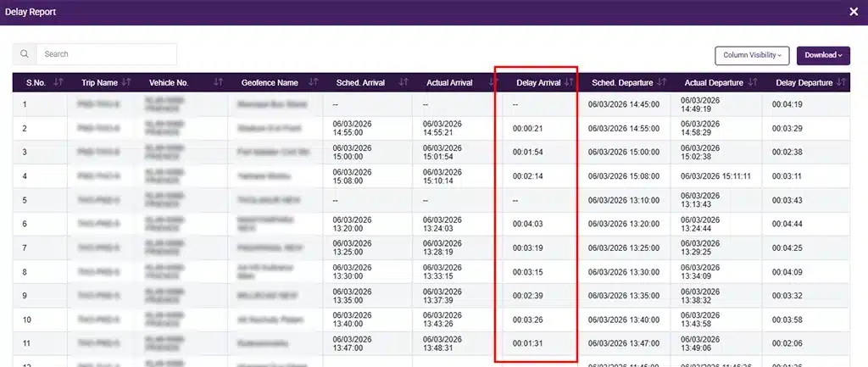Sort by Sched. Departure arrows icon
The width and height of the screenshot is (868, 367).
click(x=661, y=83)
